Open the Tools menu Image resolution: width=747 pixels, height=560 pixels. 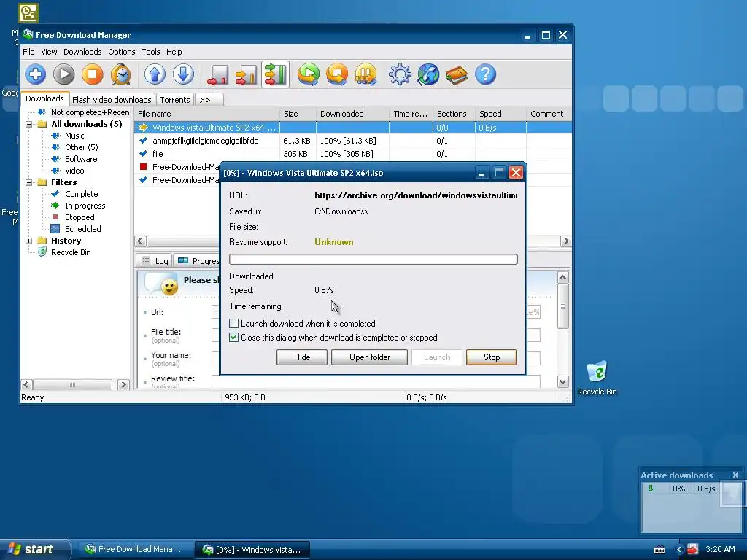point(151,52)
